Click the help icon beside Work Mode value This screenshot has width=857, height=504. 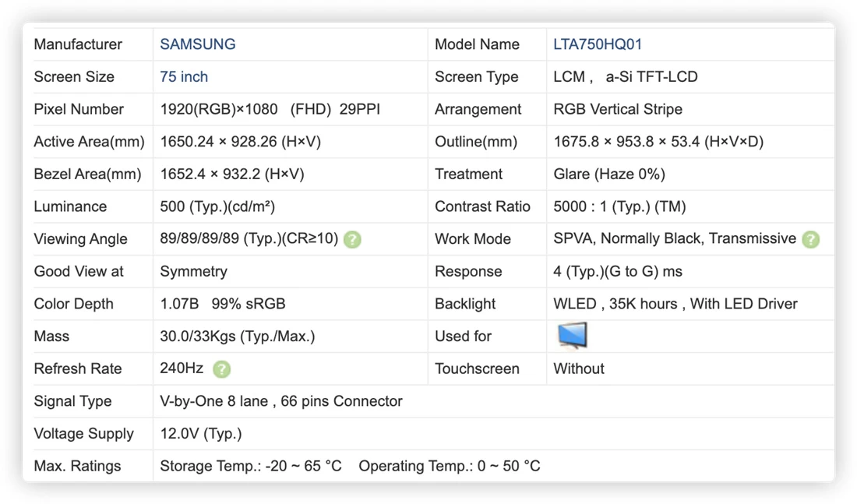click(810, 239)
